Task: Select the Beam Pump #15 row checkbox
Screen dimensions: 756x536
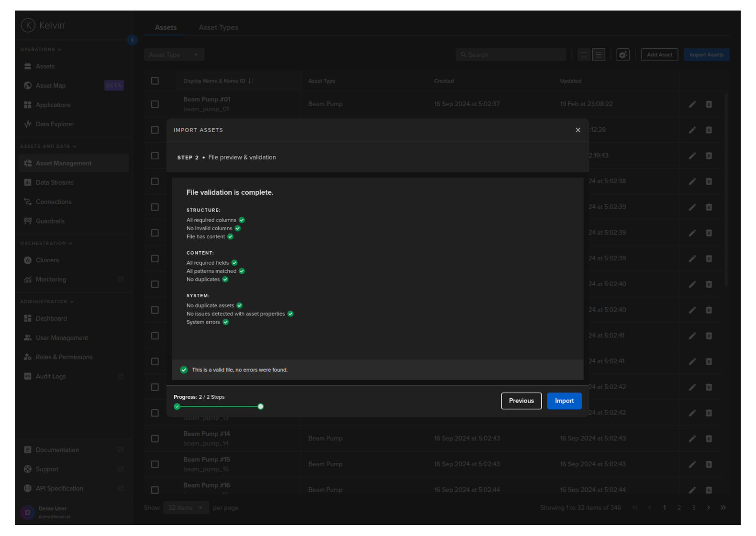Action: [x=155, y=465]
